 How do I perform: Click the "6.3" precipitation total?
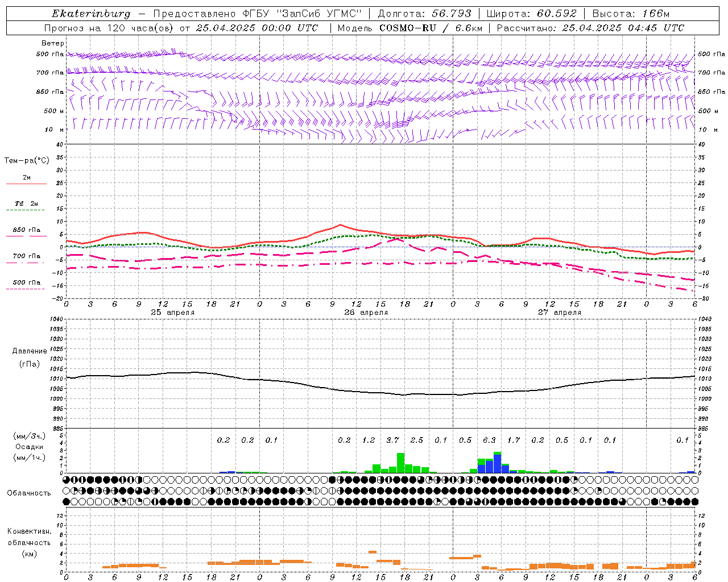pos(490,440)
